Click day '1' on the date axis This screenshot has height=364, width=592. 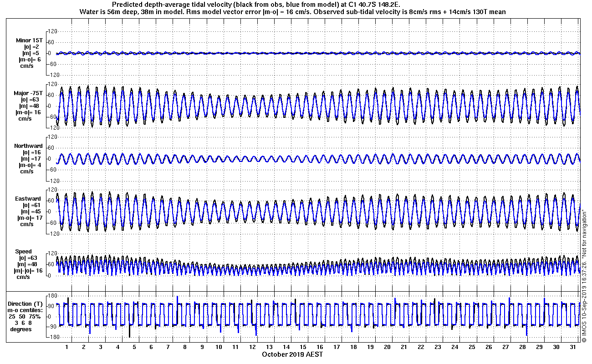67,347
